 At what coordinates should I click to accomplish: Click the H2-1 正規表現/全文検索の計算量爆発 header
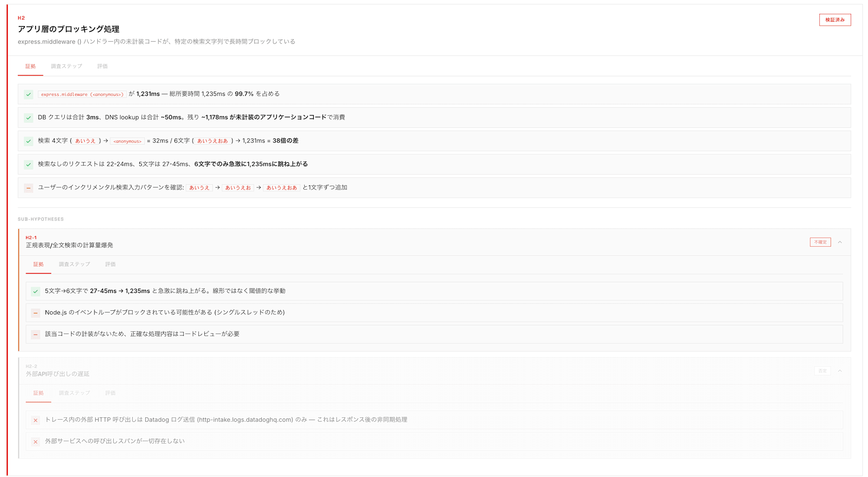tap(69, 245)
